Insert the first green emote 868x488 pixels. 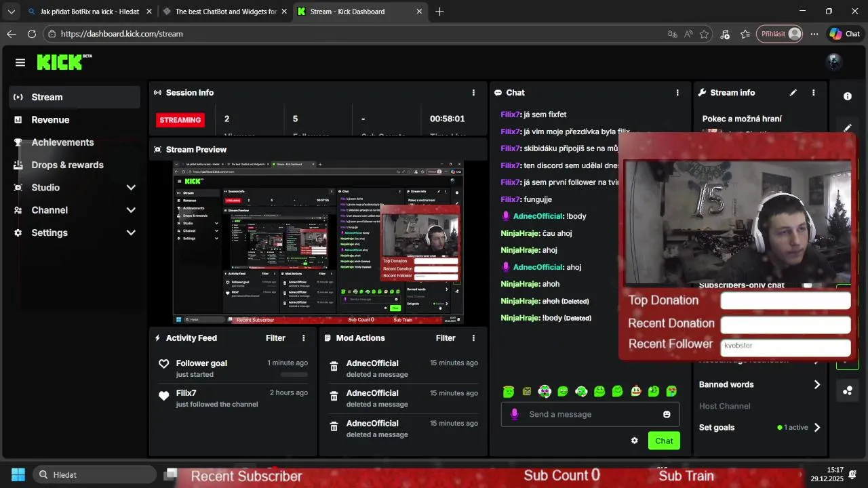coord(509,391)
